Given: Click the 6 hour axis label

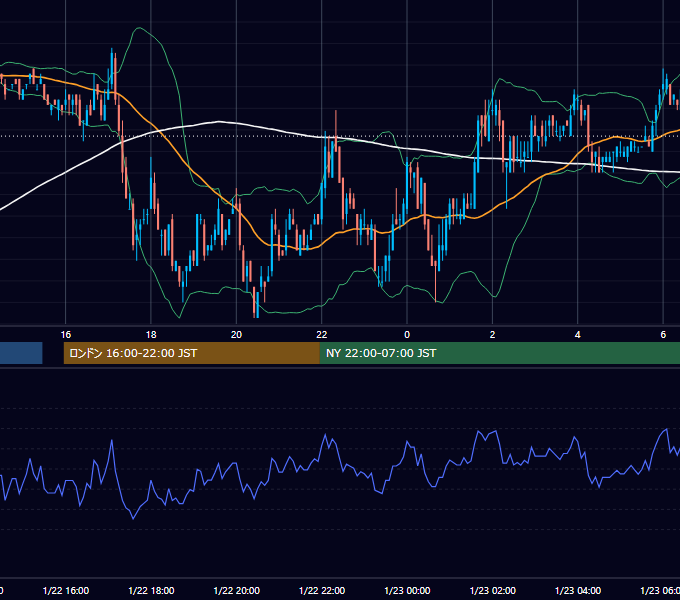Looking at the screenshot, I should pyautogui.click(x=663, y=335).
